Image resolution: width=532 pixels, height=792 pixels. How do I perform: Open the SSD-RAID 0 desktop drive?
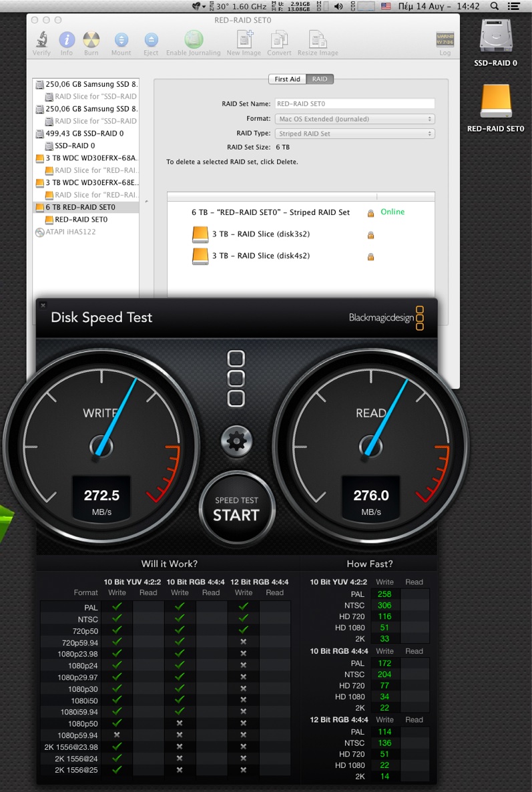[x=496, y=36]
